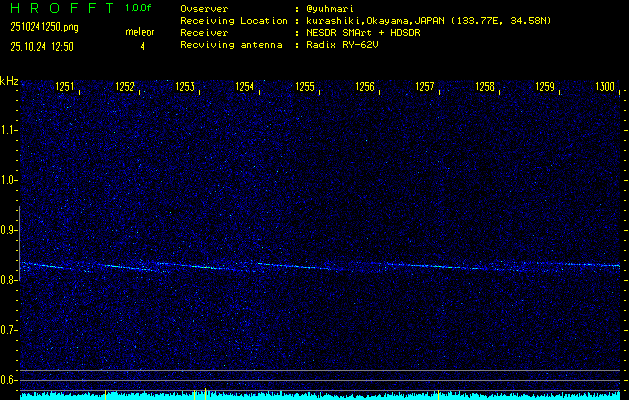Click the meteor count number 4
629x400 pixels.
(142, 46)
